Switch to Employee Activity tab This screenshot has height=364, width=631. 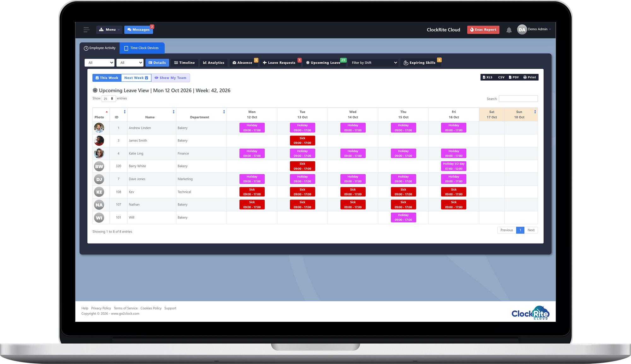pyautogui.click(x=100, y=48)
